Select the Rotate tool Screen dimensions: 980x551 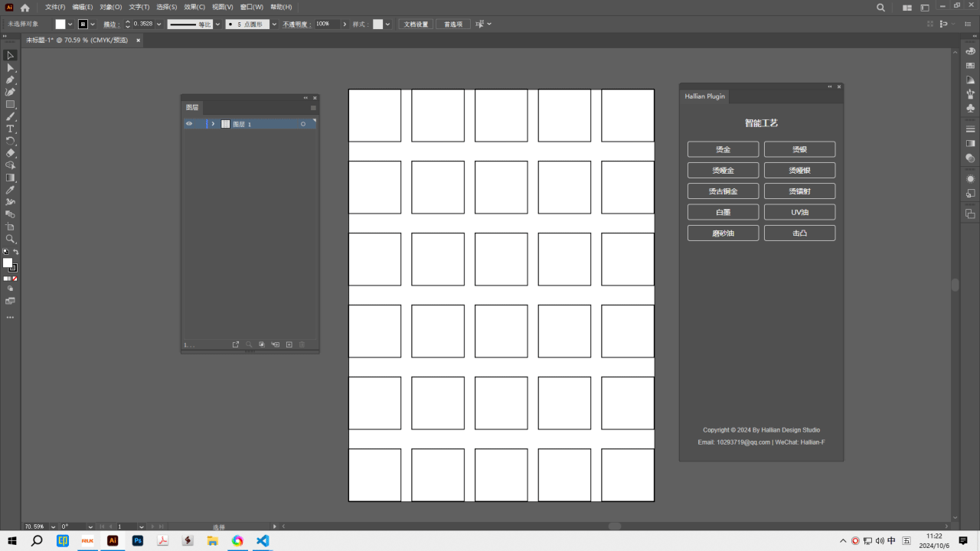[11, 141]
